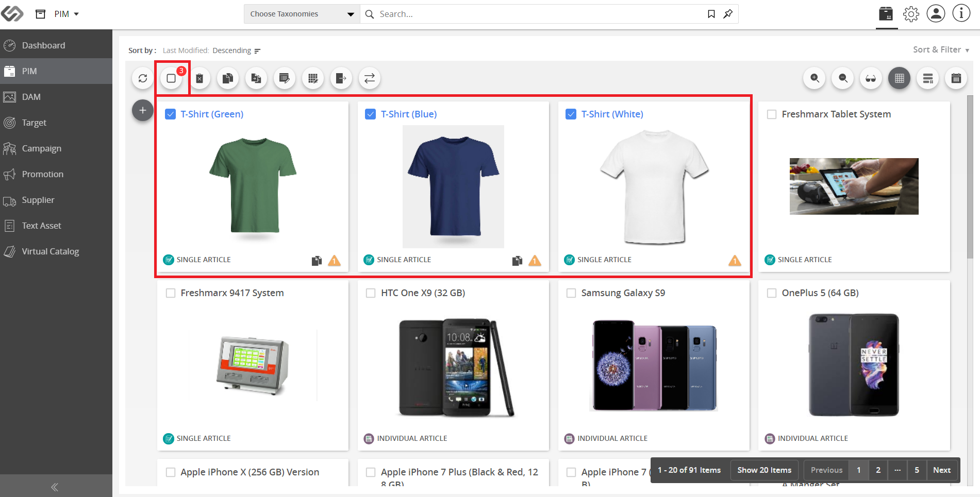
Task: Click the app logo in top-left
Action: pos(12,14)
